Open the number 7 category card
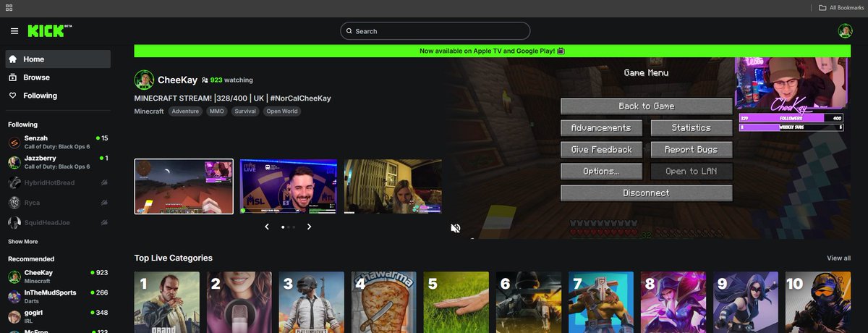868x333 pixels. click(601, 303)
